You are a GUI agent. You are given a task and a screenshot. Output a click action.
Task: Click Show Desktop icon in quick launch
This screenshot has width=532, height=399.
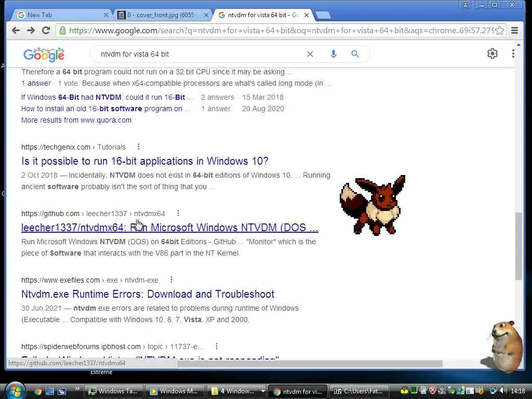point(50,391)
